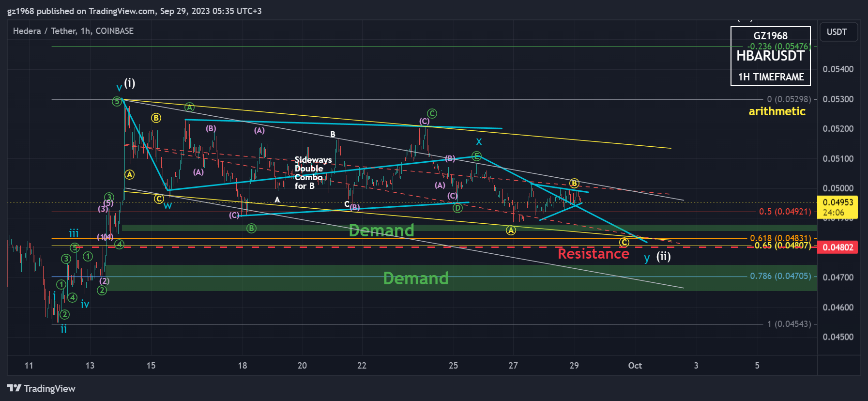Click the blue y wave label

pos(647,258)
